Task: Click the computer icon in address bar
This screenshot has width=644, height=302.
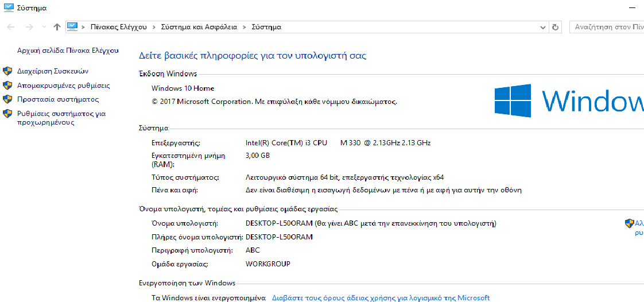Action: (72, 27)
